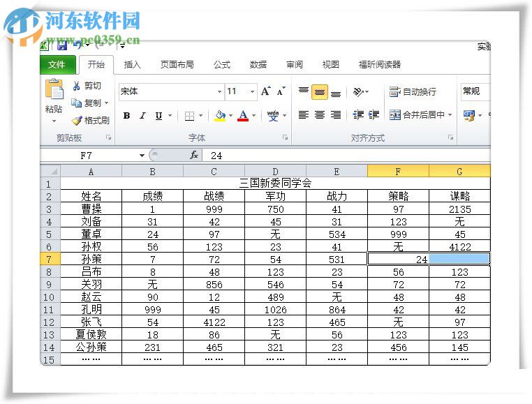Open the Name Box dropdown arrow
This screenshot has width=532, height=404.
[x=142, y=156]
